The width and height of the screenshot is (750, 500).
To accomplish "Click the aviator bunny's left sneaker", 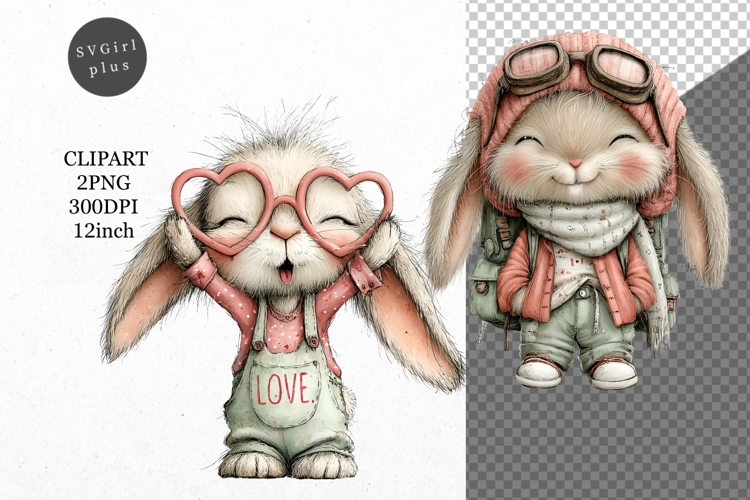I will click(538, 371).
